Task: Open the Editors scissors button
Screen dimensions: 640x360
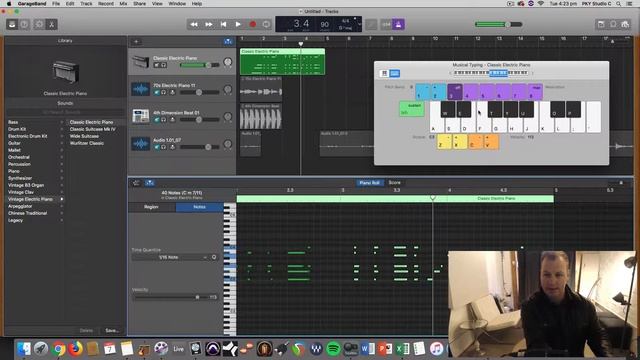Action: [x=51, y=24]
